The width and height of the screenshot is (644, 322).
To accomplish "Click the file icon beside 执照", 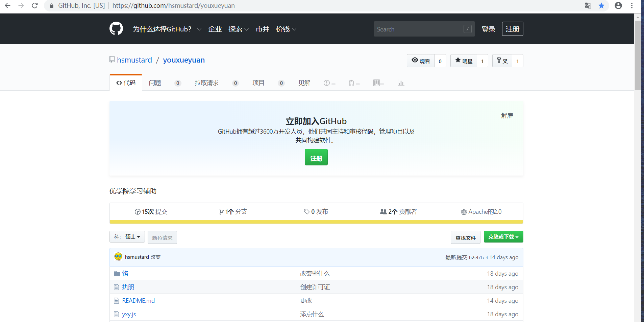I will point(117,287).
